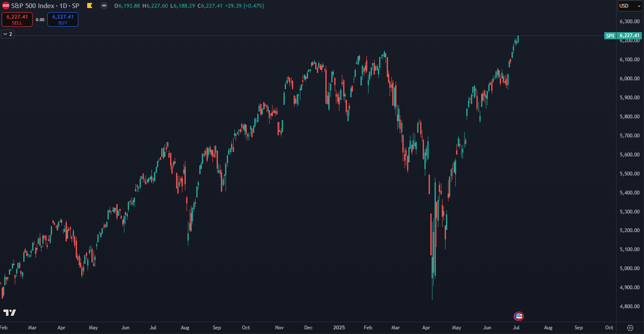Click the 5,700.00 price axis label

click(629, 136)
